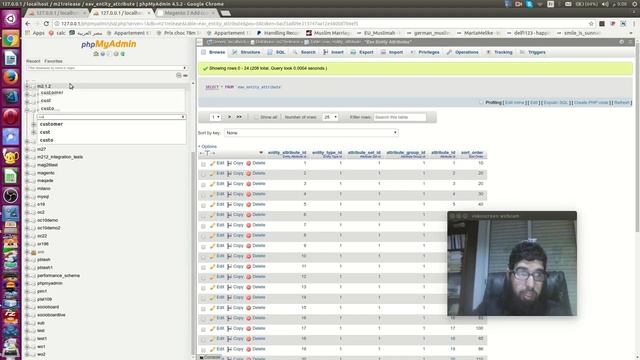Open the Search tab
640x360 pixels.
click(304, 52)
